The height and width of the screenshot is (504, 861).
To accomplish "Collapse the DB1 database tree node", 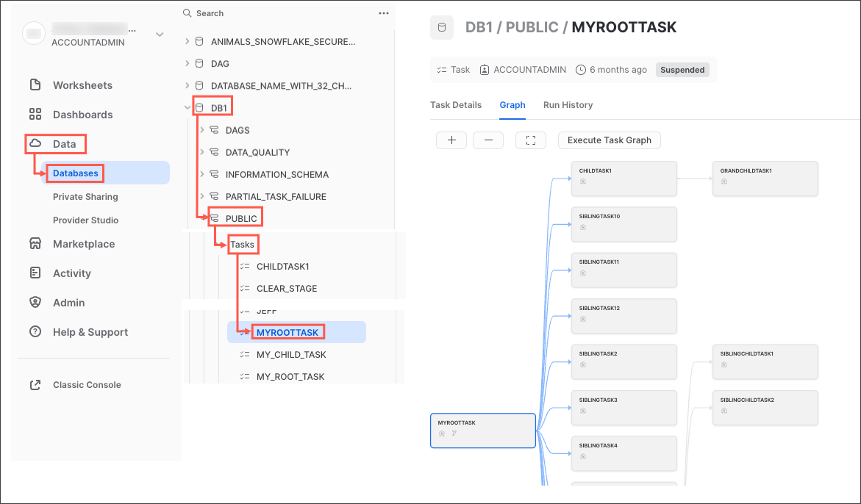I will click(187, 108).
